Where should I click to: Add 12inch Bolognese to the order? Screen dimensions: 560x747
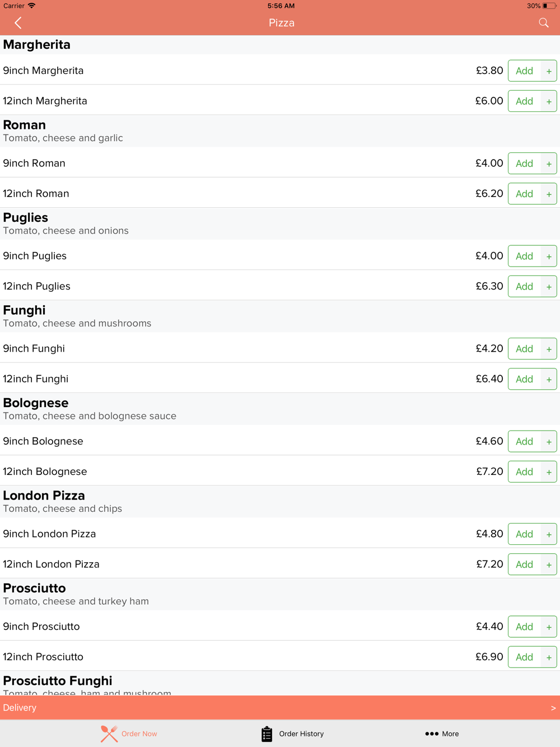[x=525, y=472]
